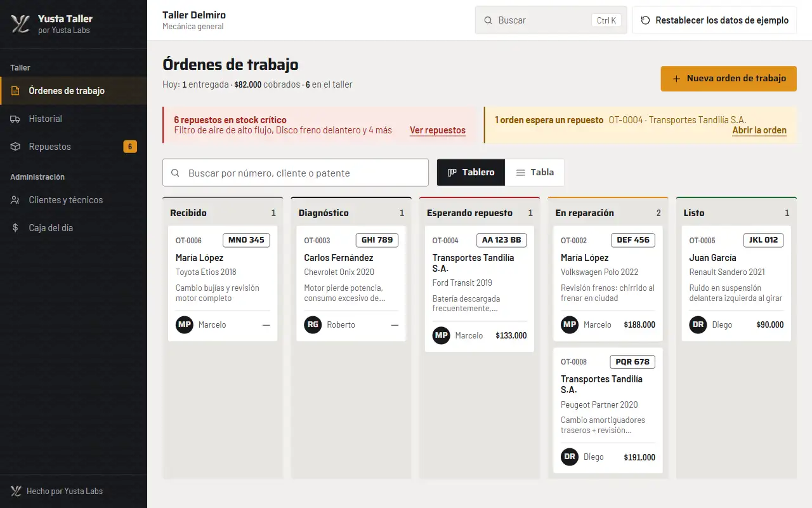The width and height of the screenshot is (812, 508).
Task: Click the Yusta Labs footer logo icon
Action: pos(16,491)
